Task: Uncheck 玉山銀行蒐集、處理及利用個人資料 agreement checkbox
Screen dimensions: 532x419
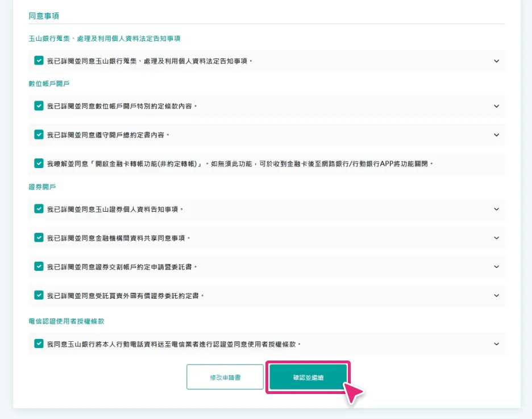Action: coord(39,60)
